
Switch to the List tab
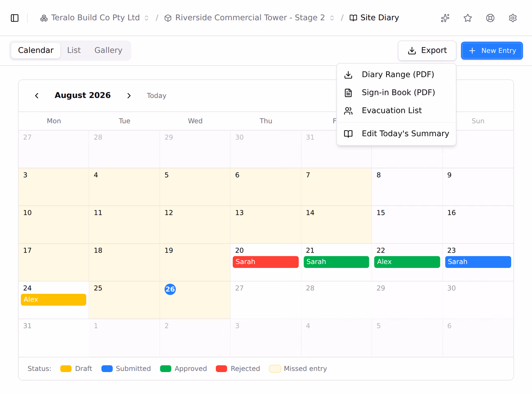(74, 50)
